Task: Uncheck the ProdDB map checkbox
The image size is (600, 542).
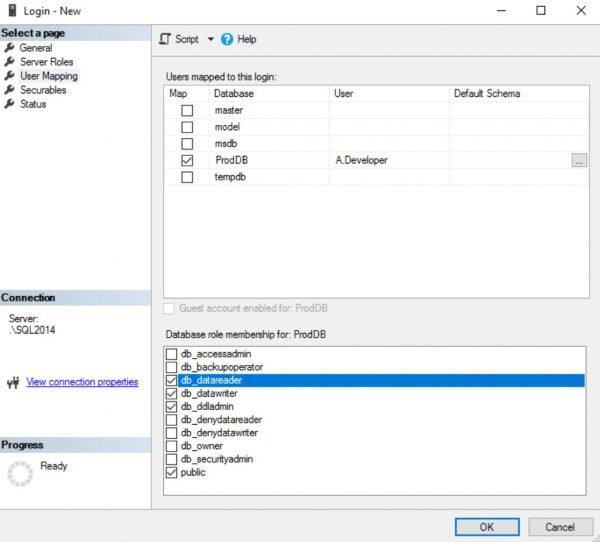Action: [187, 160]
